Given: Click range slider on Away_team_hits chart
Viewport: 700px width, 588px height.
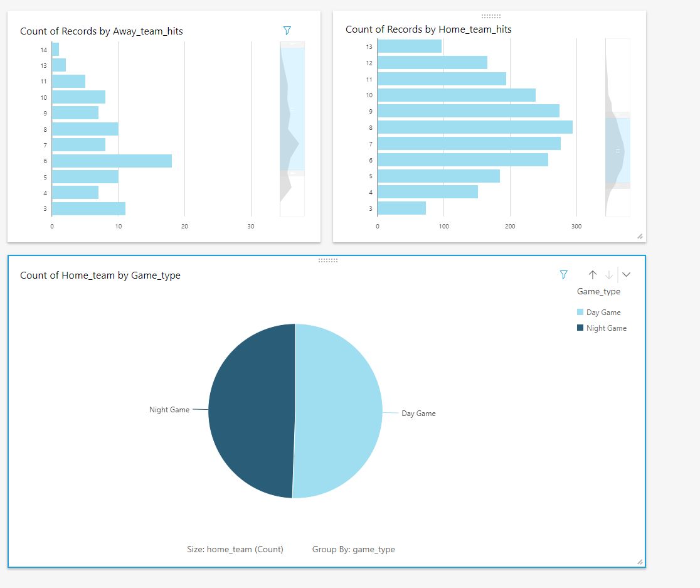Looking at the screenshot, I should point(292,109).
